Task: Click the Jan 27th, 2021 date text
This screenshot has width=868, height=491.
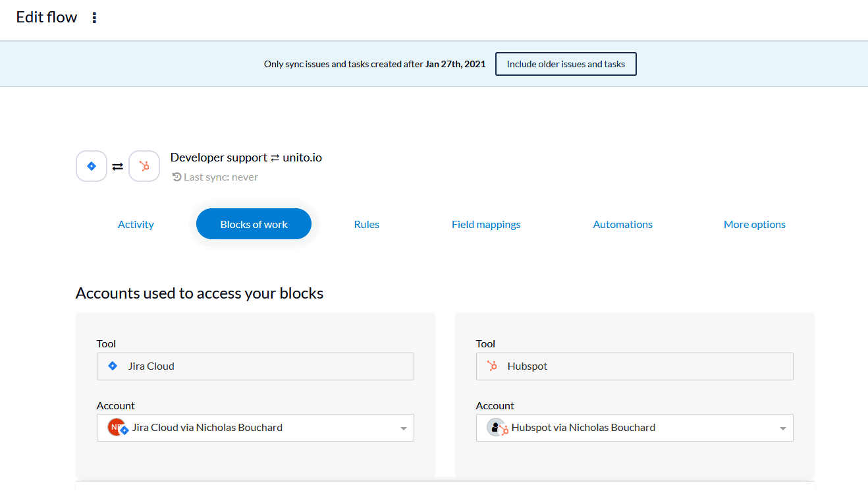Action: [456, 64]
